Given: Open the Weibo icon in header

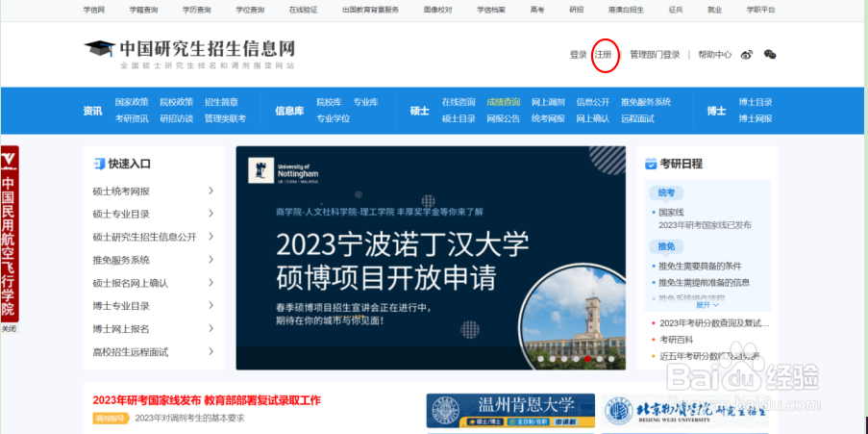Looking at the screenshot, I should 747,54.
